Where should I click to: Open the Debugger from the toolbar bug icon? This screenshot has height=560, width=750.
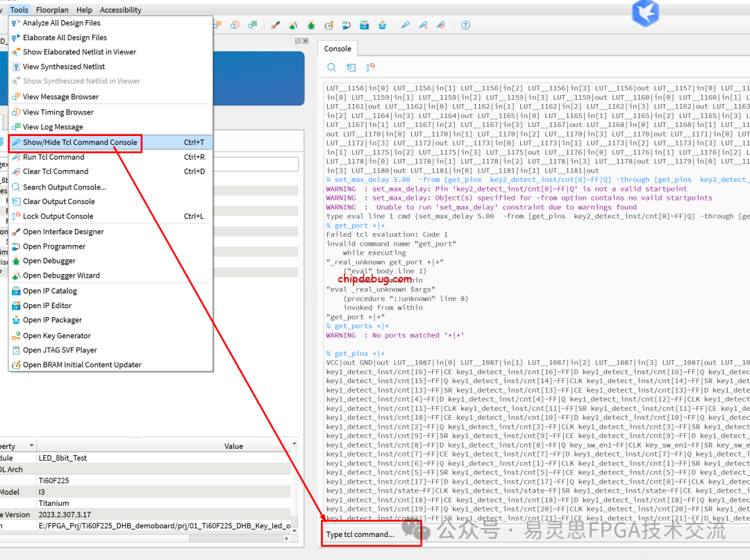tap(311, 25)
